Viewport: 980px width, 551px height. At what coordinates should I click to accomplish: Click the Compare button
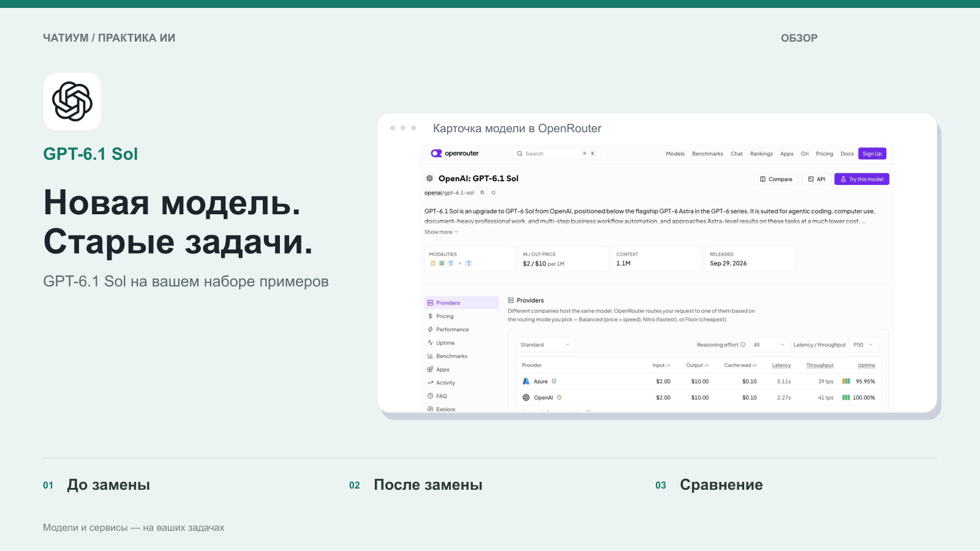[775, 179]
